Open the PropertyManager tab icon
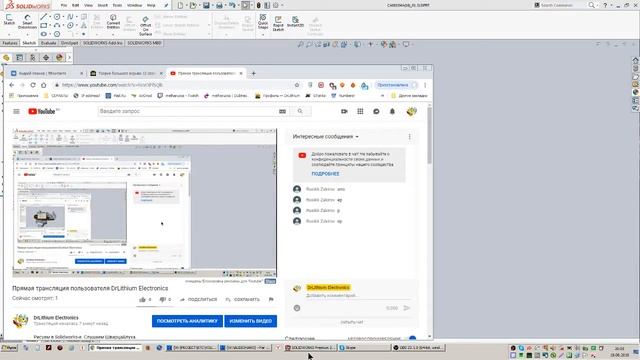This screenshot has width=640, height=360. tap(19, 58)
